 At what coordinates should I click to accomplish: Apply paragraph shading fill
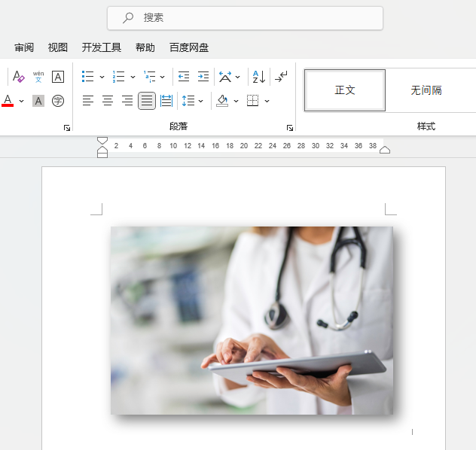(222, 101)
